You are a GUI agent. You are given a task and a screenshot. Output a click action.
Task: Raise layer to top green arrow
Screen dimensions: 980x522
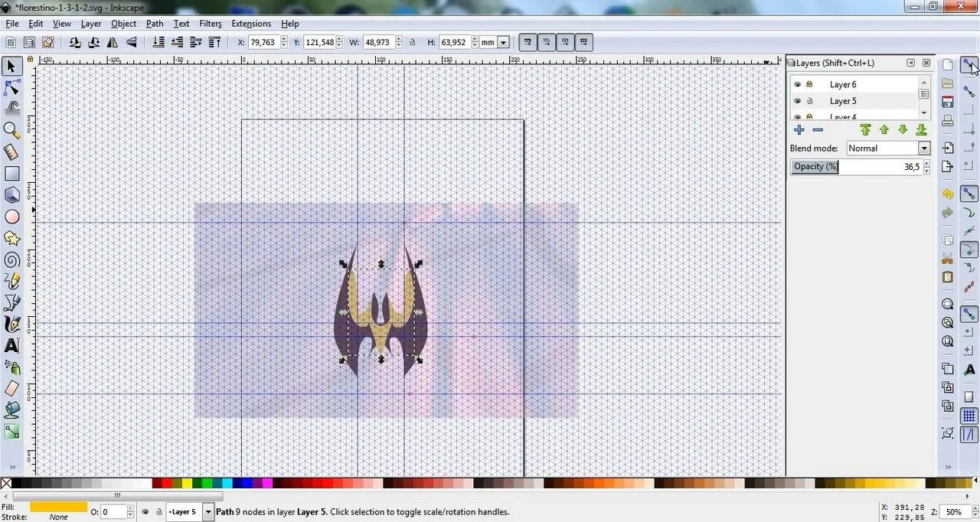866,130
